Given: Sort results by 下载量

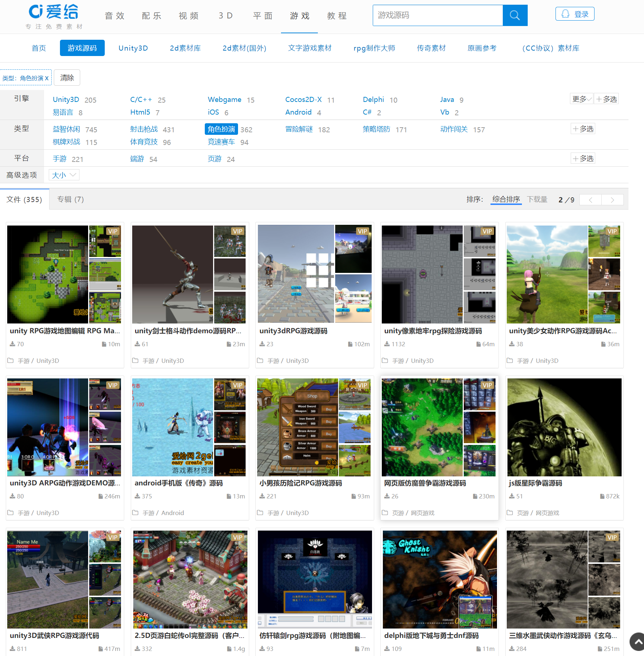Looking at the screenshot, I should (537, 199).
